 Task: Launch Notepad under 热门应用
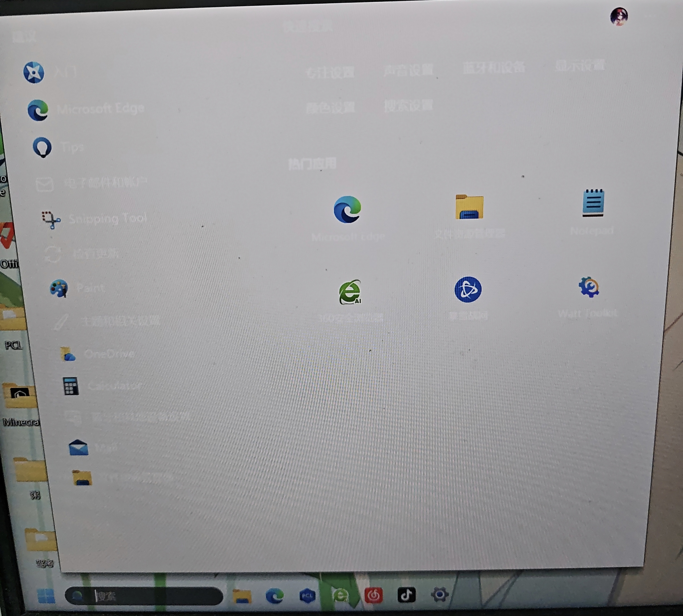[x=593, y=212]
